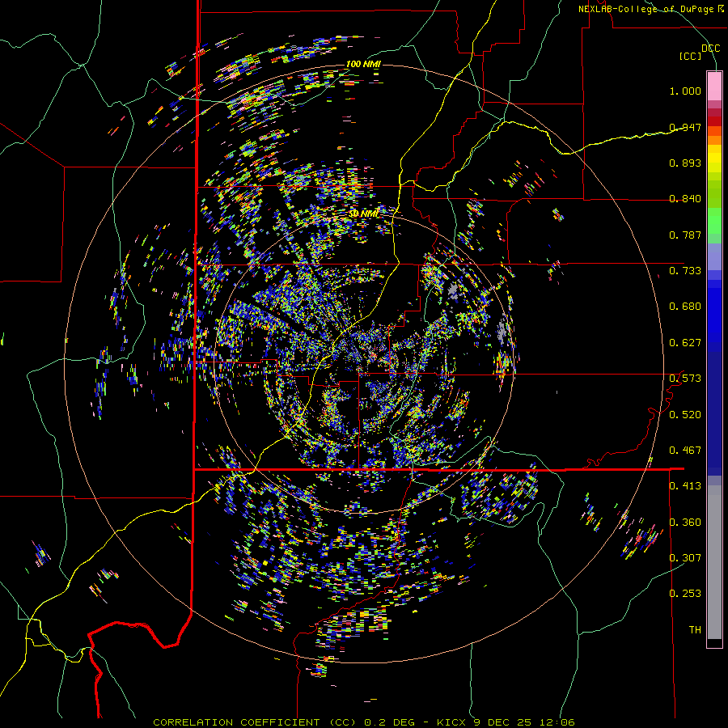Click the 0.627 scale value
Image resolution: width=728 pixels, height=728 pixels.
point(685,343)
